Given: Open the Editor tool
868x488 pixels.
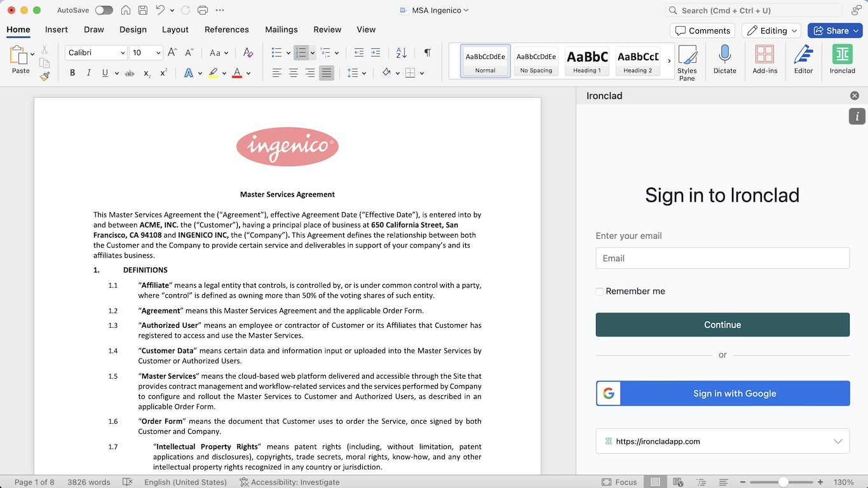Looking at the screenshot, I should [803, 60].
